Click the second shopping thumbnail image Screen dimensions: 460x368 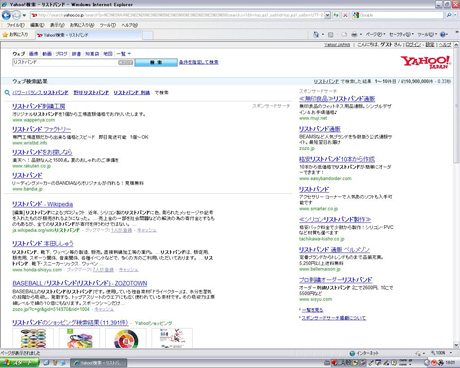(x=79, y=338)
